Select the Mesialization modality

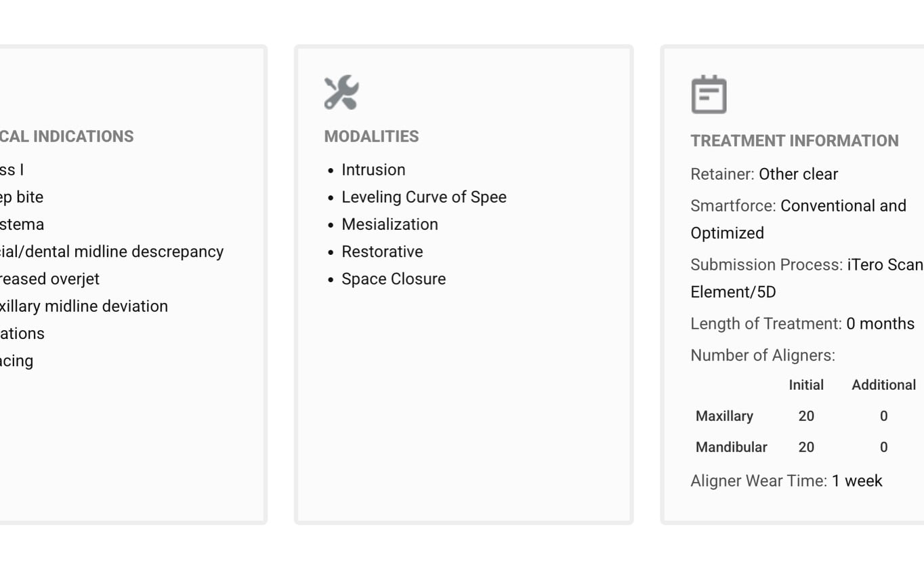coord(390,224)
